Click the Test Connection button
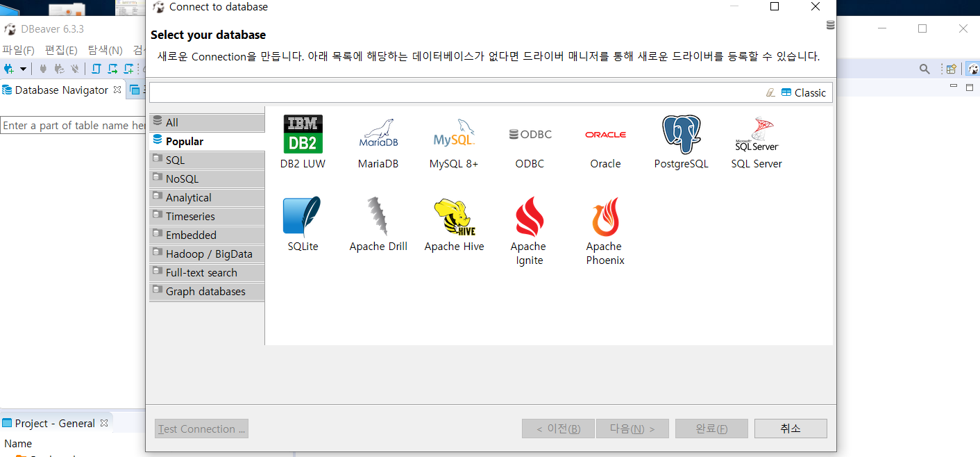Screen dimensions: 980x457 coord(201,429)
